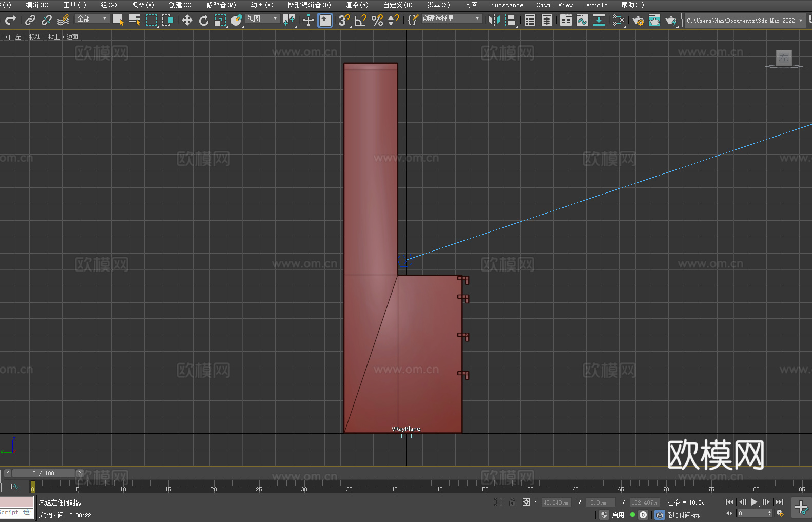Toggle Keyboard Shortcut Override button
Image resolution: width=812 pixels, height=522 pixels.
pos(325,20)
